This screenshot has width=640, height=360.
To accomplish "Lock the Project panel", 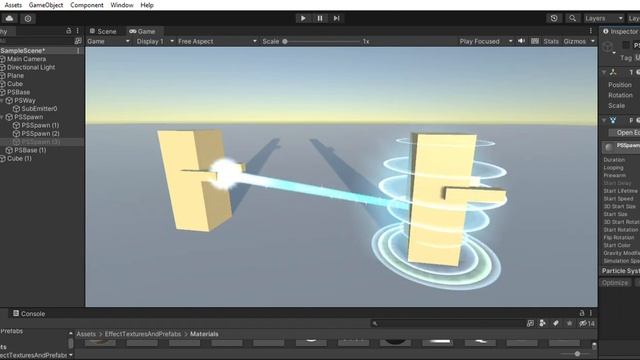I will [582, 313].
